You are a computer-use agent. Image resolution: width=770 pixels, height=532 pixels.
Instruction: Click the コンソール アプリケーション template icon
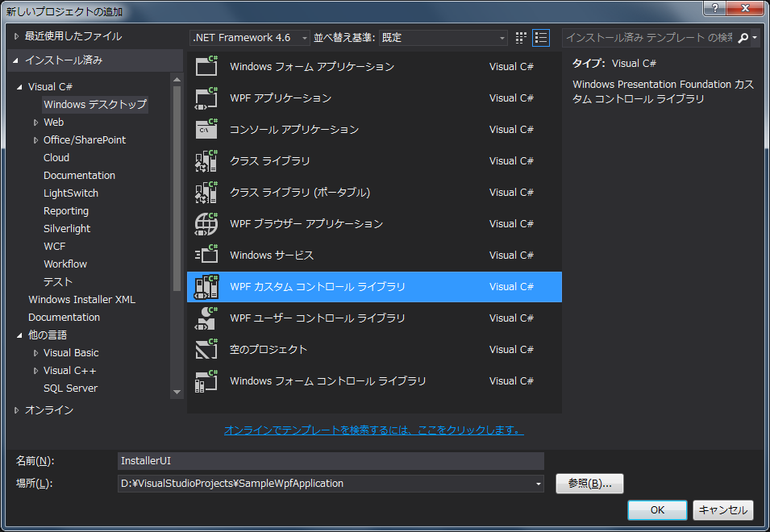(206, 129)
